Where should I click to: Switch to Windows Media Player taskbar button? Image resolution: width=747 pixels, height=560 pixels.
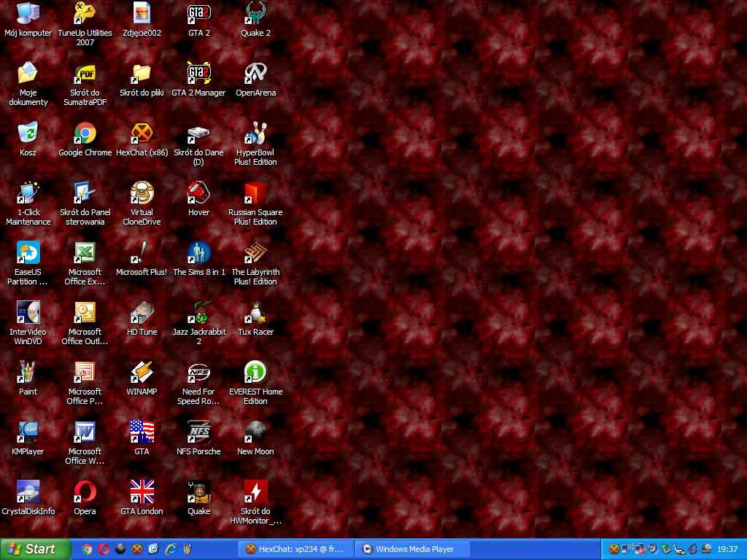point(414,549)
